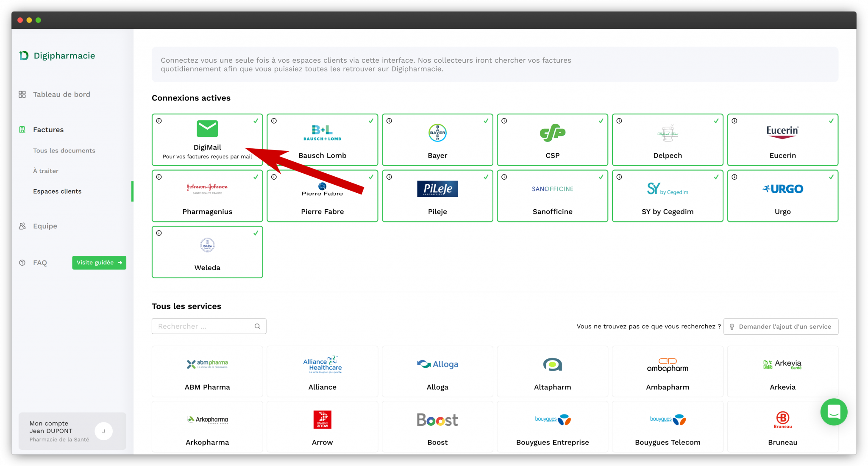
Task: Open the Eucerin client space
Action: 782,140
